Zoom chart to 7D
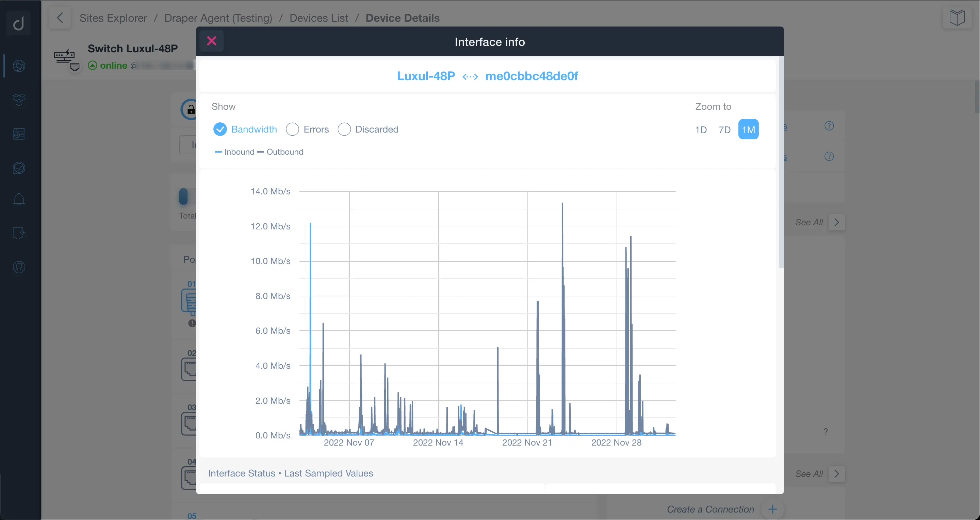This screenshot has width=980, height=520. point(724,129)
